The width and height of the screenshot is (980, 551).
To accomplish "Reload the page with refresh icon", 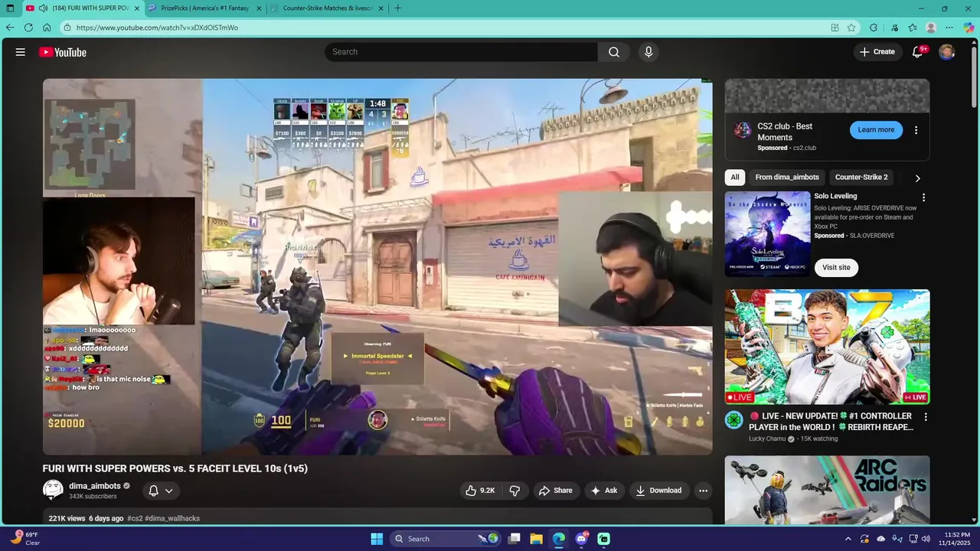I will click(28, 28).
